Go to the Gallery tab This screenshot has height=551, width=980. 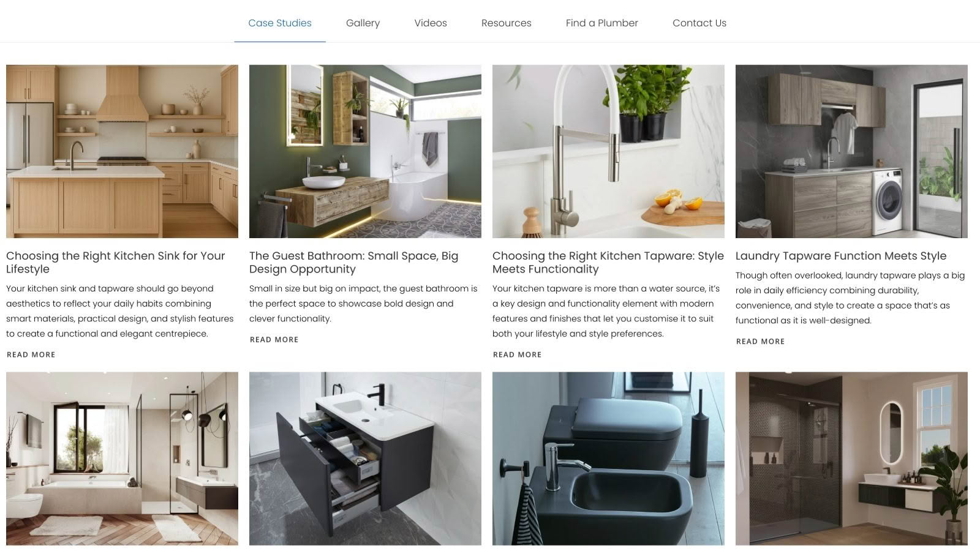tap(363, 23)
